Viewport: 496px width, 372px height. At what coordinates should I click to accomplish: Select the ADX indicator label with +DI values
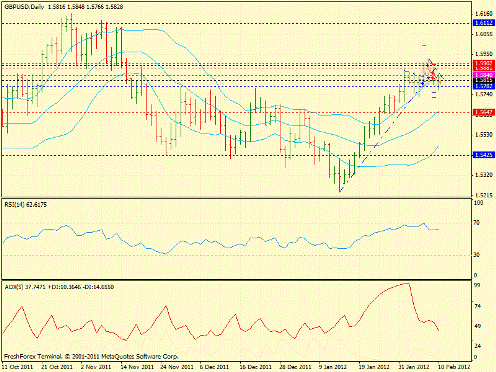click(x=59, y=287)
